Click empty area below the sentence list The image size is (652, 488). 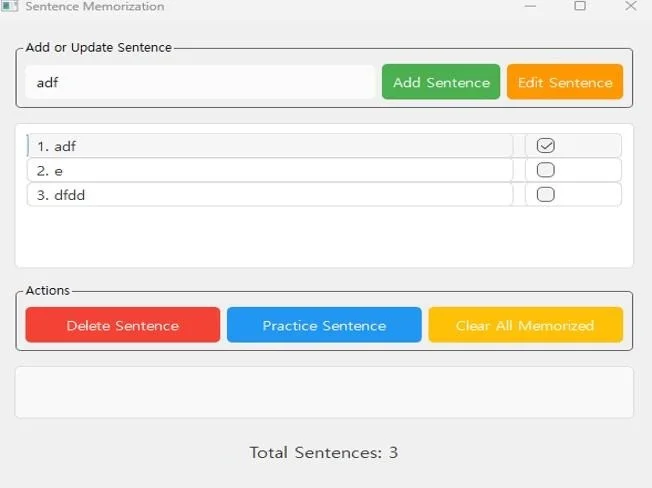(x=324, y=237)
